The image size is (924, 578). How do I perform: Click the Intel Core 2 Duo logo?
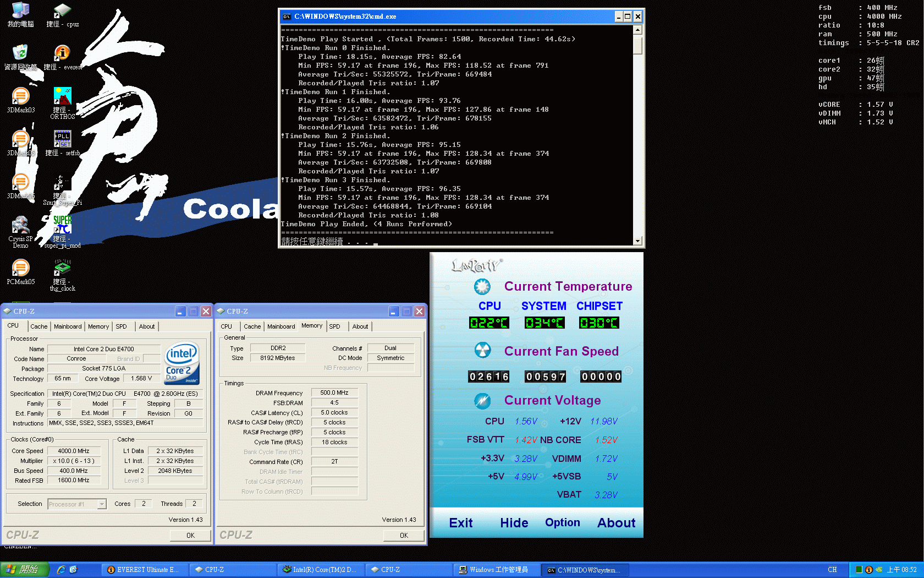tap(182, 363)
